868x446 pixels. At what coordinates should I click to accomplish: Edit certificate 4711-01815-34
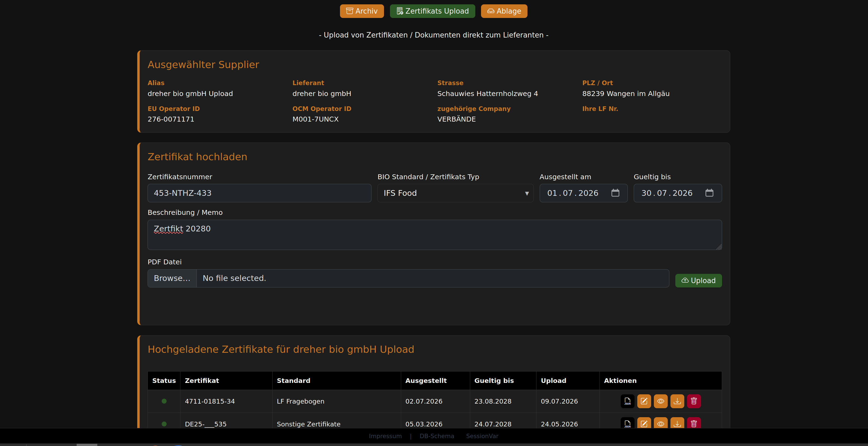(x=644, y=401)
